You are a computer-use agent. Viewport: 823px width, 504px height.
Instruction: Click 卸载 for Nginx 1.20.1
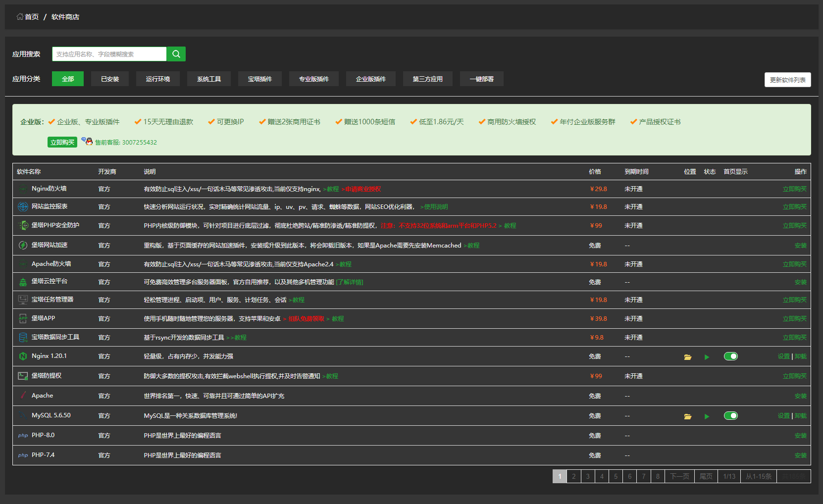(x=801, y=356)
